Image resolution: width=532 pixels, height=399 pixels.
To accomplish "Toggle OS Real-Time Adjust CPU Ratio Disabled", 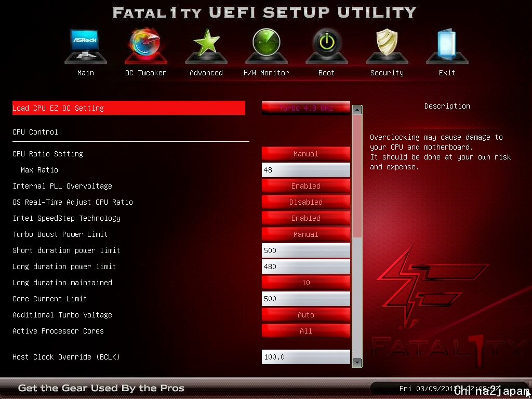I will [305, 202].
